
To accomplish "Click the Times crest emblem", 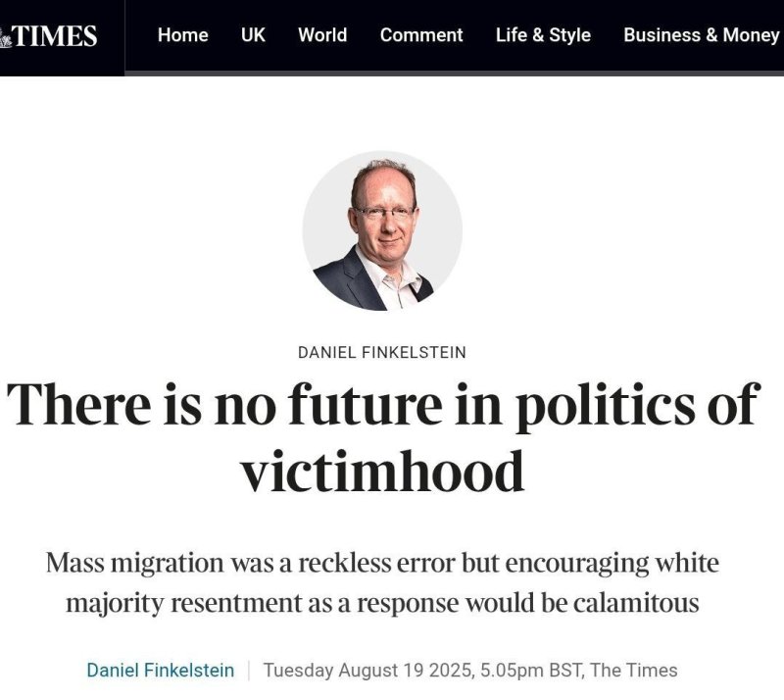I will (6, 37).
